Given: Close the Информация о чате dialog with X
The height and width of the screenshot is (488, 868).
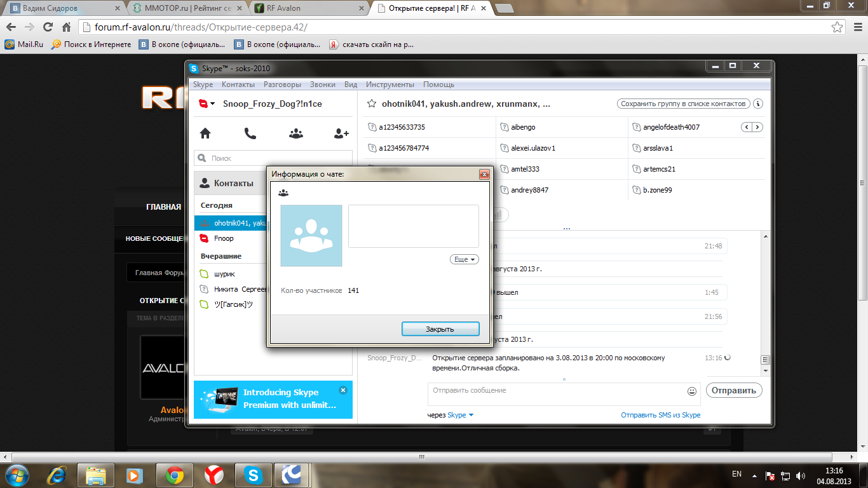Looking at the screenshot, I should click(x=484, y=174).
